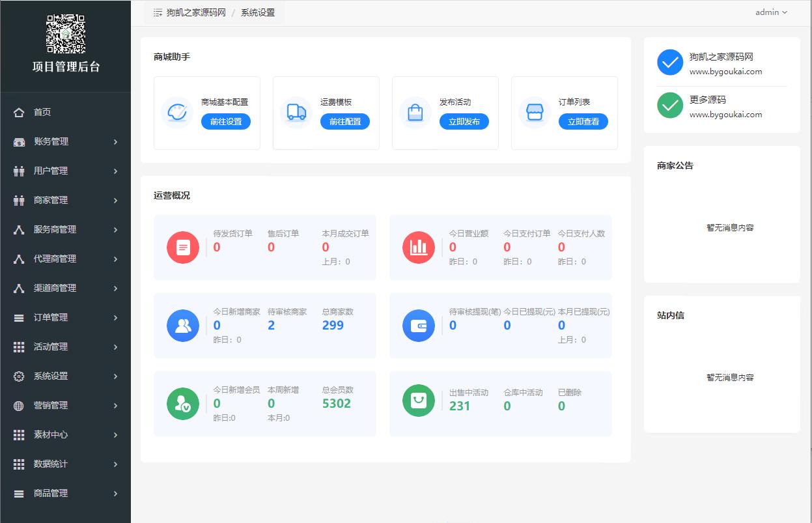Expand the 商家管理 submenu arrow
812x523 pixels.
tap(115, 201)
